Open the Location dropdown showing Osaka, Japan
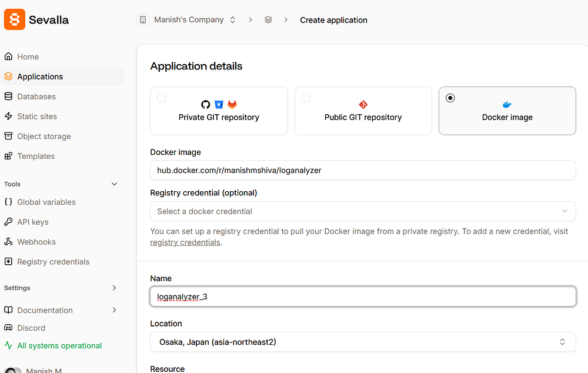 click(x=363, y=342)
